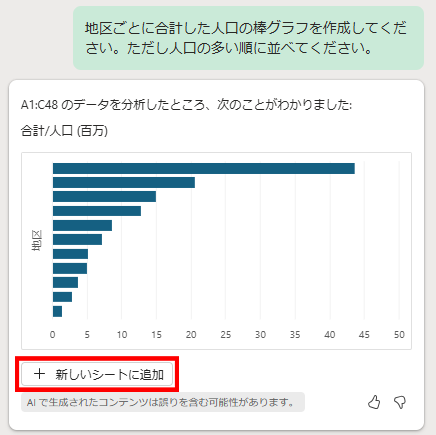Click the thumbs up feedback icon
This screenshot has width=436, height=435.
(x=374, y=402)
